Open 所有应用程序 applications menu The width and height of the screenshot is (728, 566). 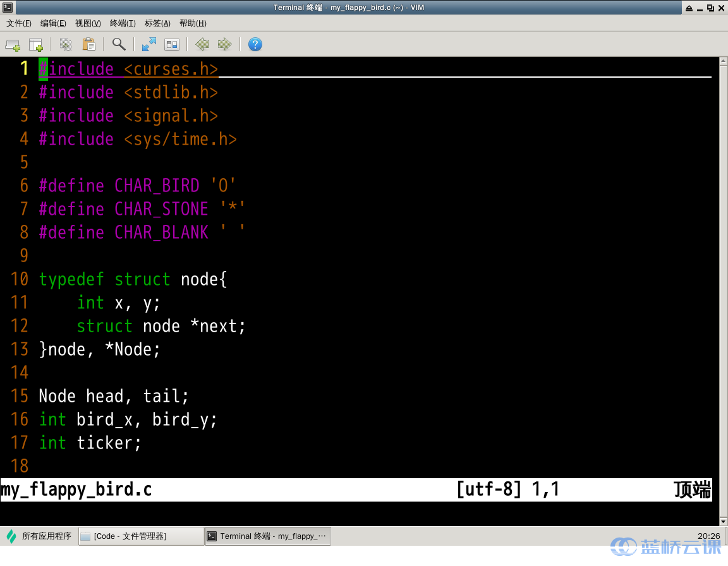[39, 536]
